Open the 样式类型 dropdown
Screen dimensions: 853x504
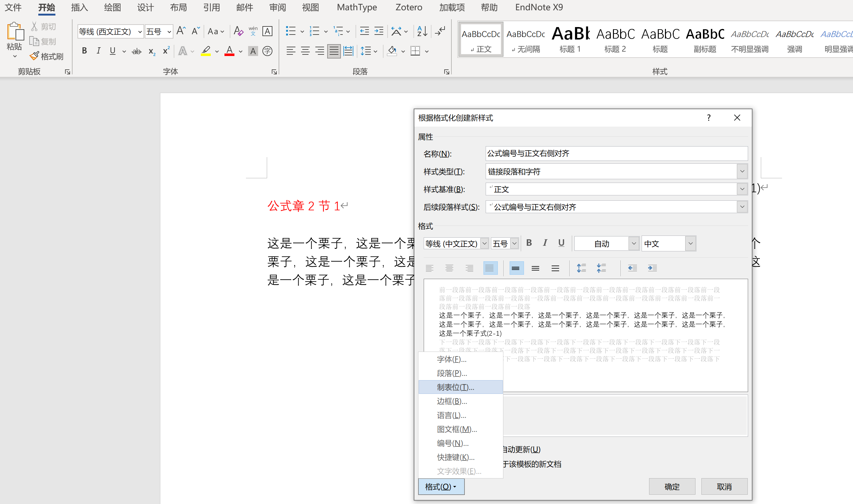[742, 171]
